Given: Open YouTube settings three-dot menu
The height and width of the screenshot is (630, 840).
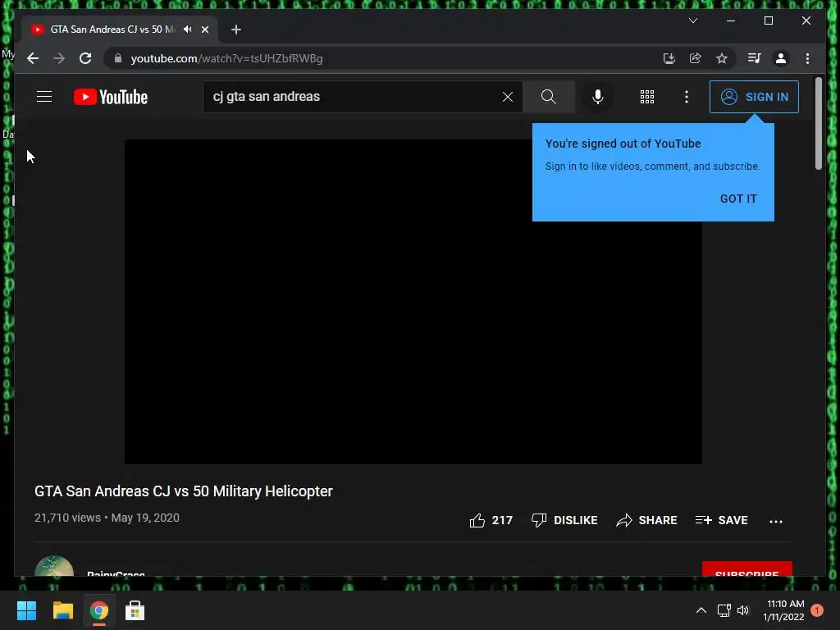Looking at the screenshot, I should [687, 97].
